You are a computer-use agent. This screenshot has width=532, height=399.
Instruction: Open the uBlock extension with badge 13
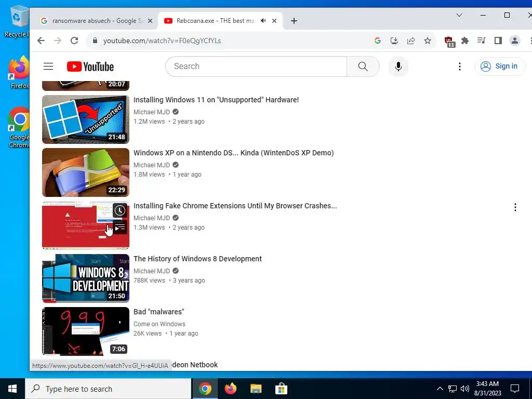pos(449,42)
